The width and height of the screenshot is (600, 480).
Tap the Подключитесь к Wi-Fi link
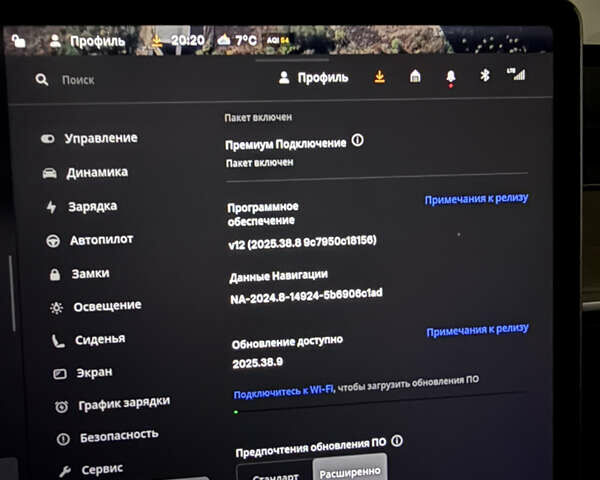(x=284, y=392)
